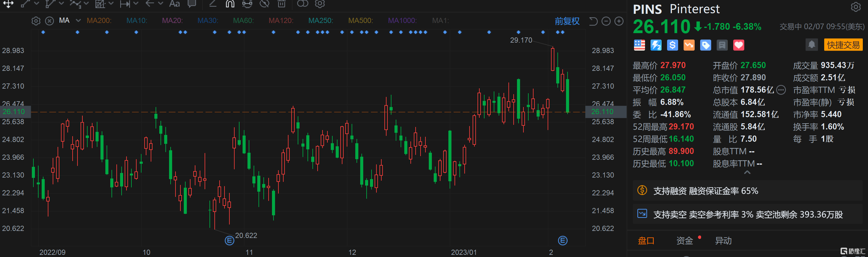Image resolution: width=868 pixels, height=257 pixels.
Task: Select the range measurement tool
Action: coord(125,4)
